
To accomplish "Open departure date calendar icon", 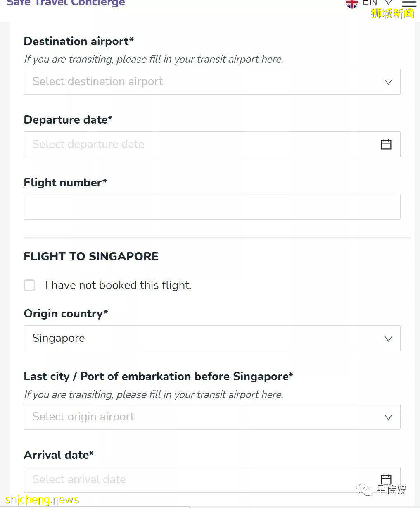I will pos(386,144).
